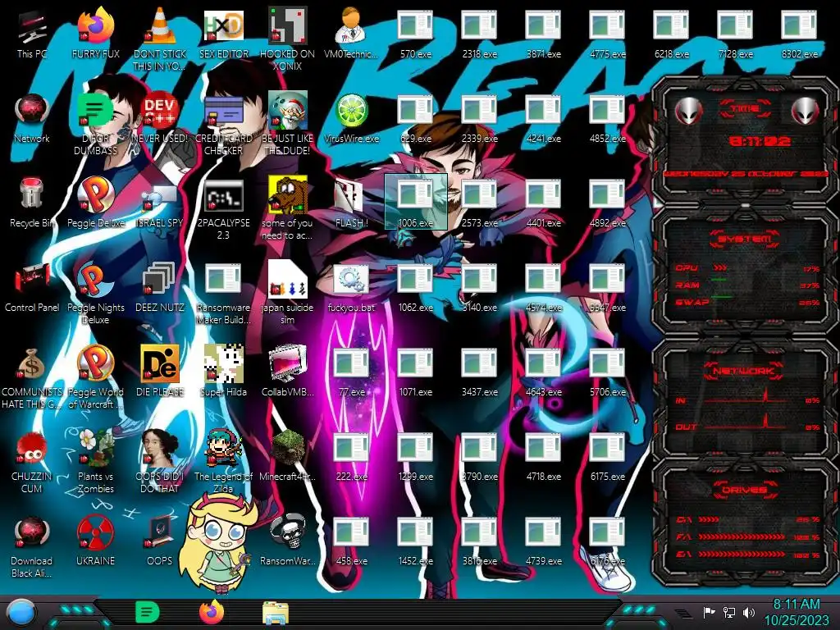Screen dimensions: 840x630
Task: Select the 570.exe file icon
Action: click(x=416, y=34)
